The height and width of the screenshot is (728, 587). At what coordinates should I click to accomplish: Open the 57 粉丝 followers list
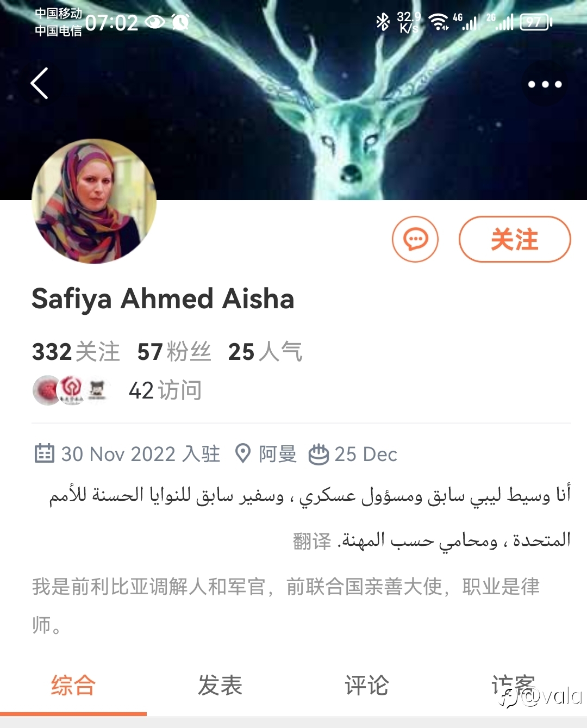[x=174, y=352]
